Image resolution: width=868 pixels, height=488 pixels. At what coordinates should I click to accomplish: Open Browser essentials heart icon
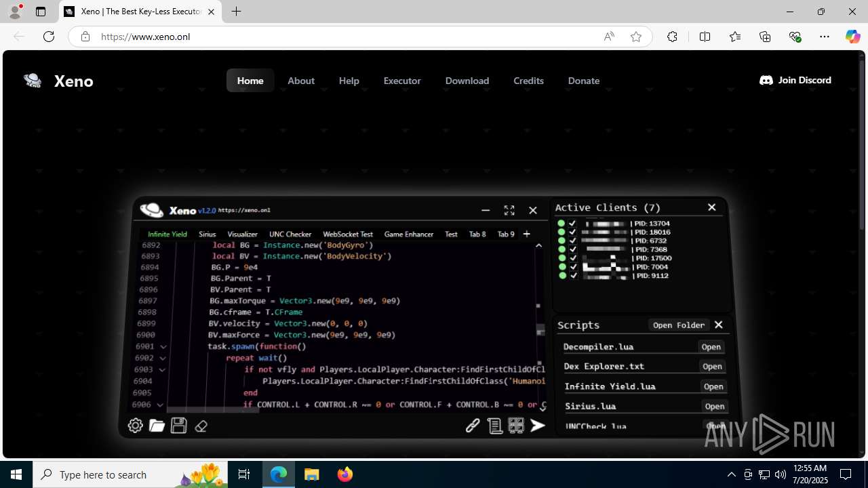click(795, 37)
